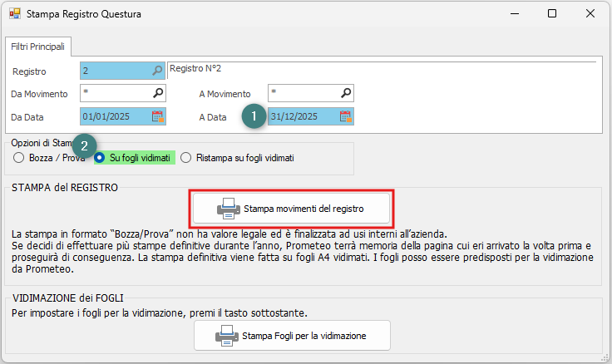Click the search icon in Registro field
Screen dimensions: 612x364
158,71
